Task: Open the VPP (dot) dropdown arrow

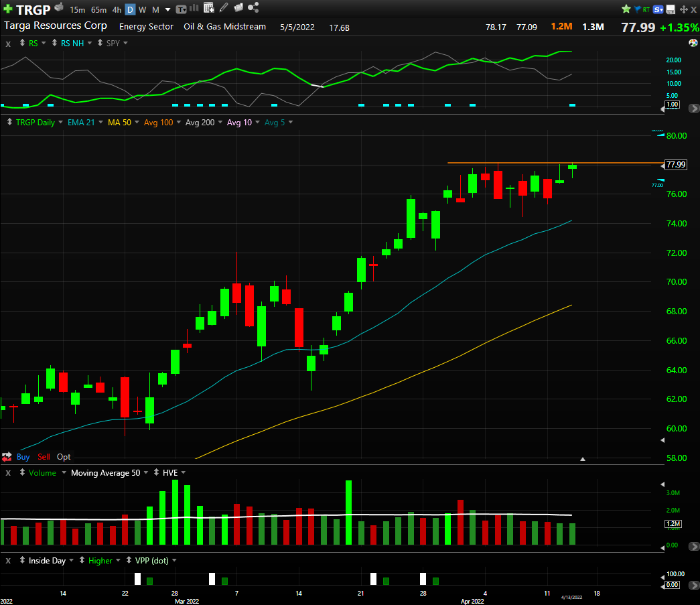Action: pos(174,560)
